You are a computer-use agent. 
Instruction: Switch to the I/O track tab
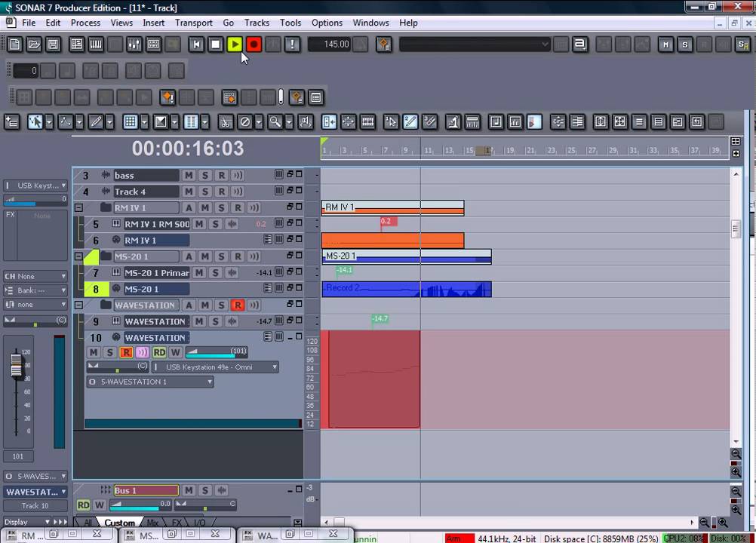click(x=199, y=523)
